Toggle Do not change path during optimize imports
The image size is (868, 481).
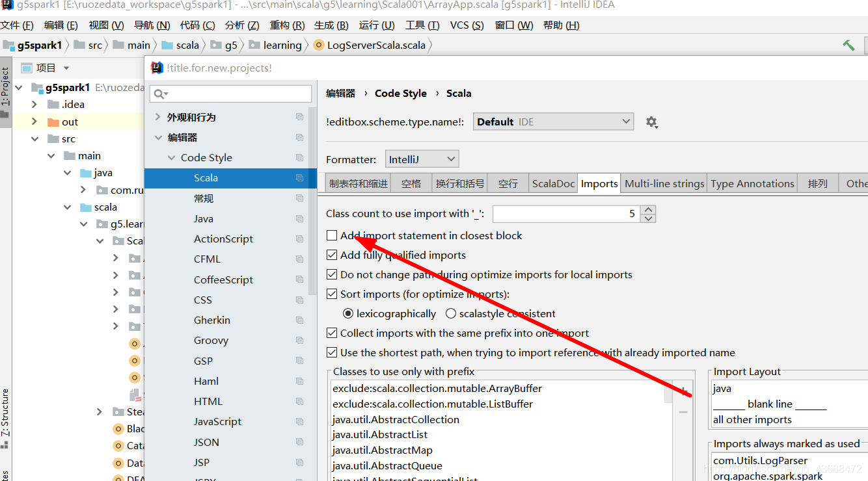(332, 274)
